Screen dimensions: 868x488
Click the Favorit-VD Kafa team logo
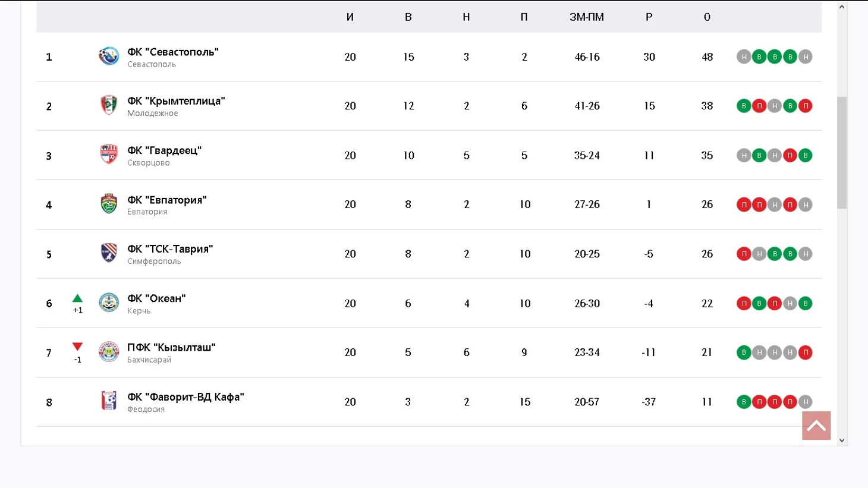pyautogui.click(x=109, y=401)
